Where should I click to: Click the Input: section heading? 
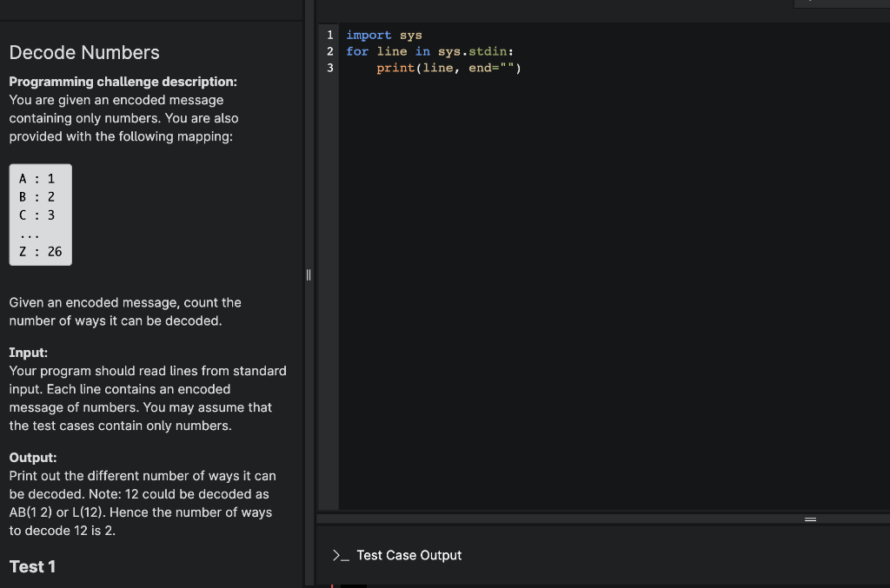[29, 353]
